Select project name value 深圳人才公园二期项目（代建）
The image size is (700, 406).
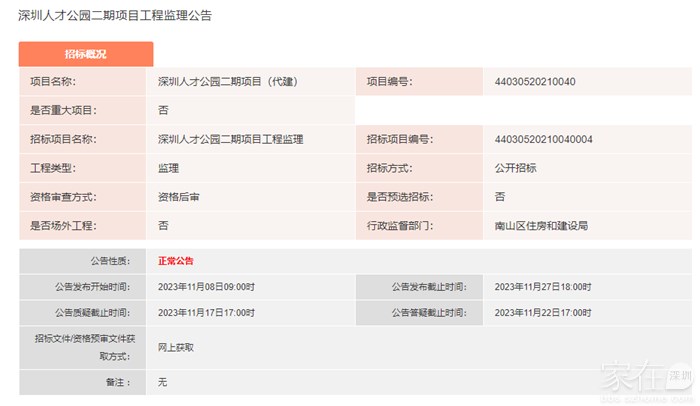[228, 82]
